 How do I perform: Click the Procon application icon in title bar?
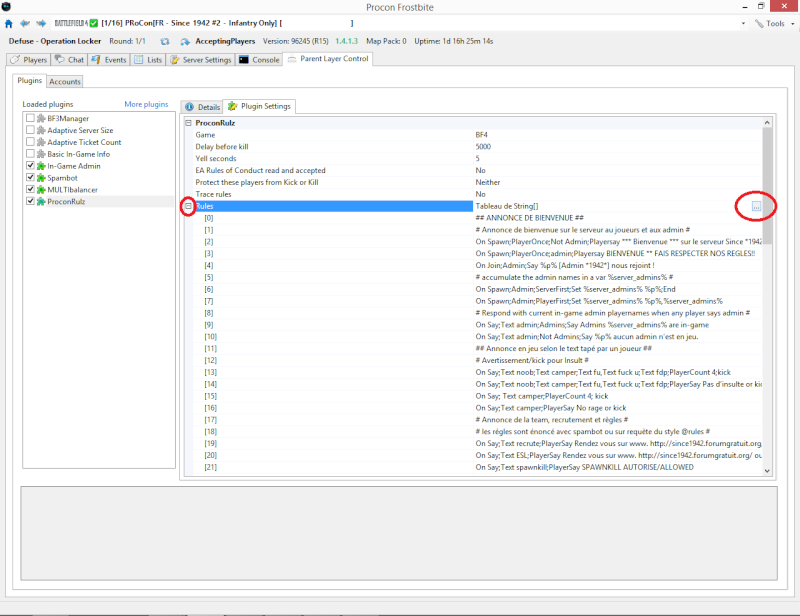[6, 7]
